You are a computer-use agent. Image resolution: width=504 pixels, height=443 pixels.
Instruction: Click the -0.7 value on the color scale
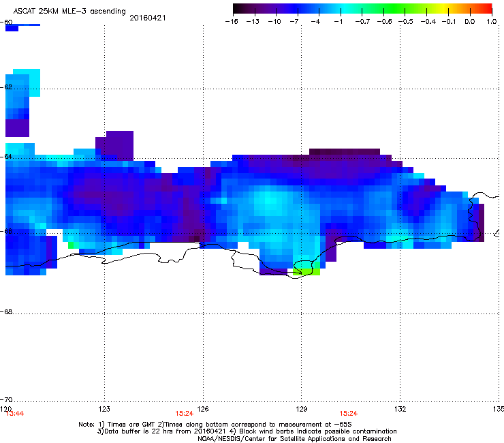pos(362,22)
